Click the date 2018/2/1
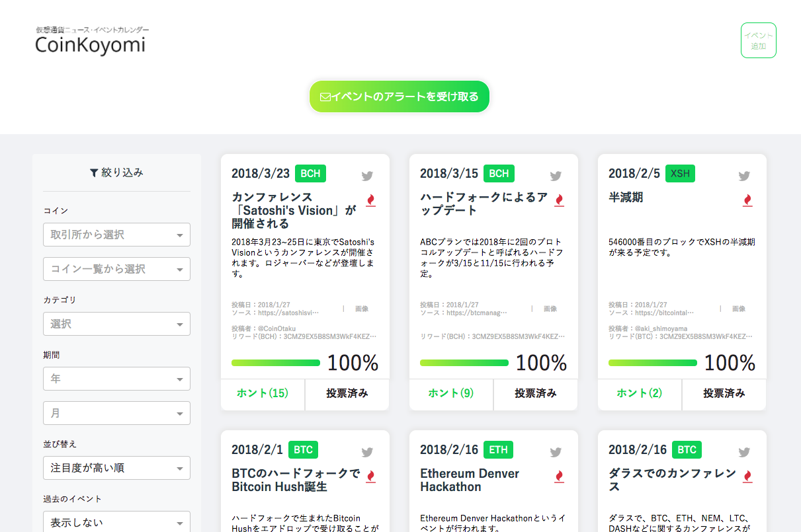 (257, 449)
